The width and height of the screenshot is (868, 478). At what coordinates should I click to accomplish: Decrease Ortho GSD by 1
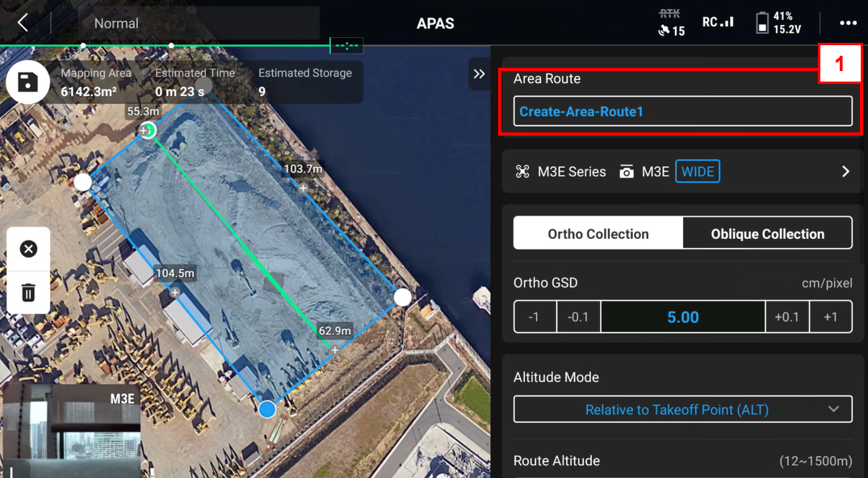click(x=535, y=317)
